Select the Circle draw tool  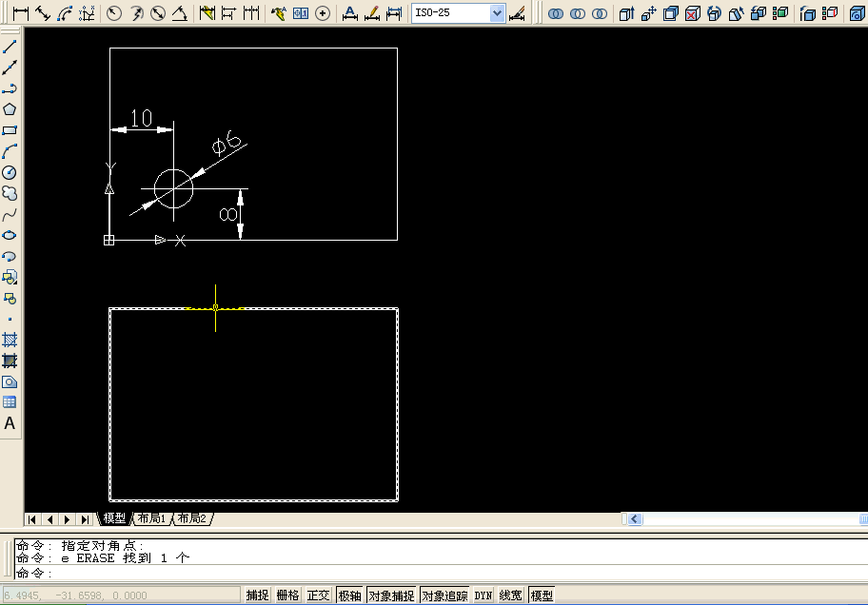pos(10,173)
